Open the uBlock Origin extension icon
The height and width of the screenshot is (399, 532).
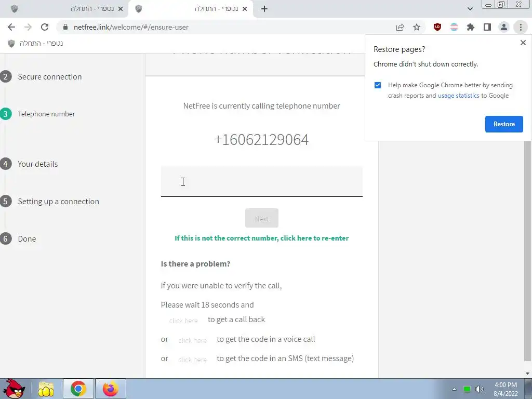click(437, 27)
